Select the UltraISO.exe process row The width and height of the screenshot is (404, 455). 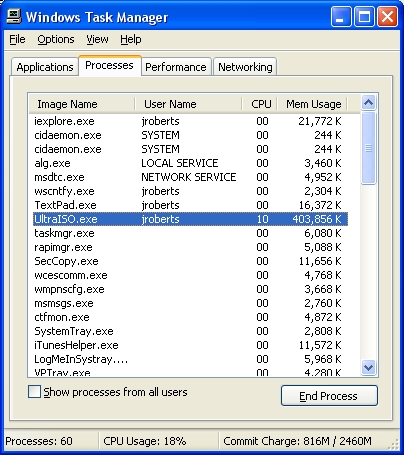click(x=190, y=219)
